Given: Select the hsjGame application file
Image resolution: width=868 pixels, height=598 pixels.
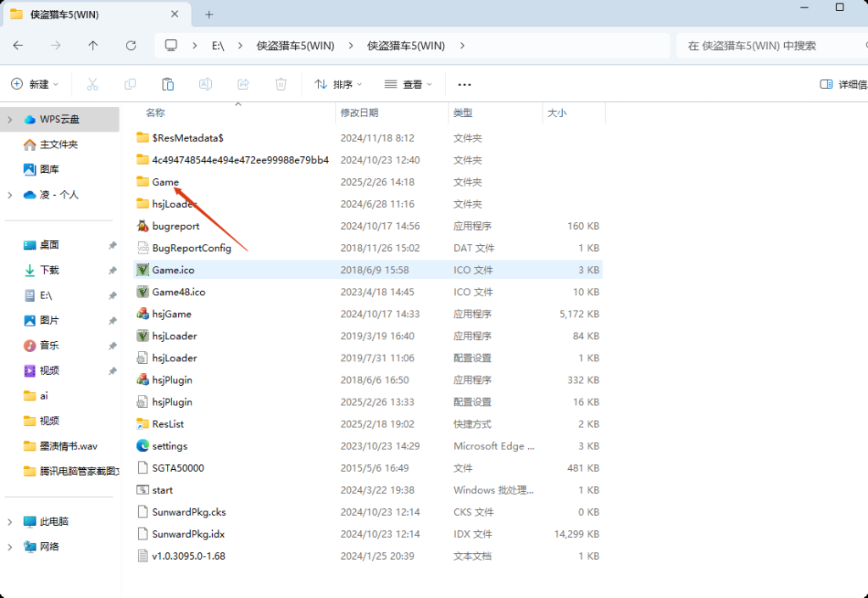Looking at the screenshot, I should [171, 314].
